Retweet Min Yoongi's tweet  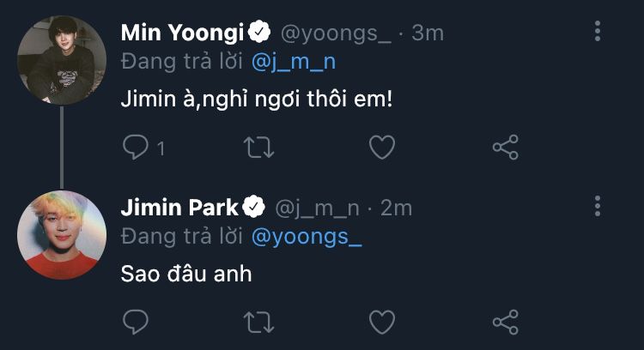259,148
